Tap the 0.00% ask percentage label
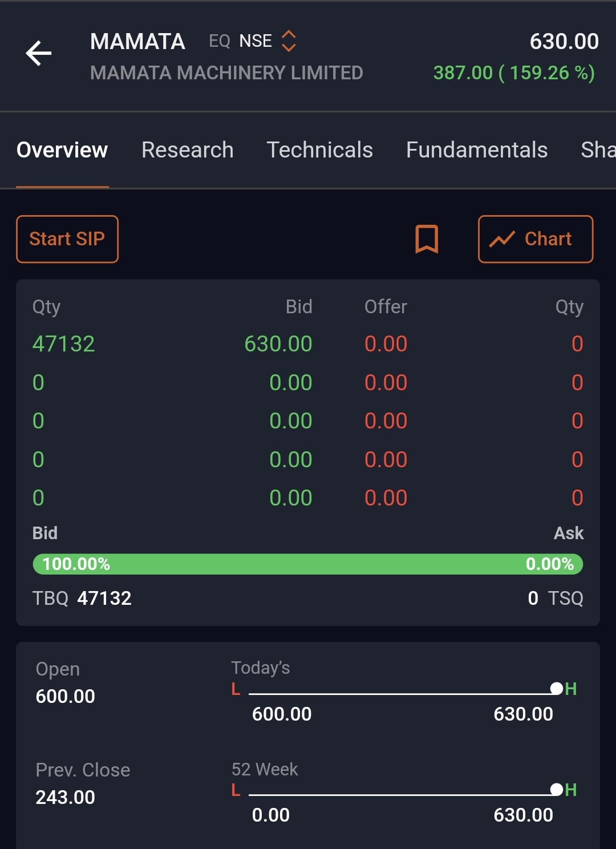The width and height of the screenshot is (616, 849). click(550, 564)
